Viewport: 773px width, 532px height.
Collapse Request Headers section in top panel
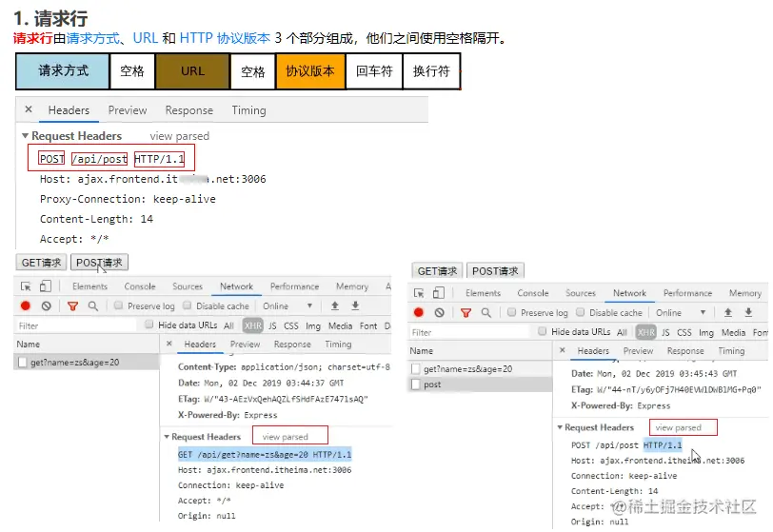(x=25, y=135)
